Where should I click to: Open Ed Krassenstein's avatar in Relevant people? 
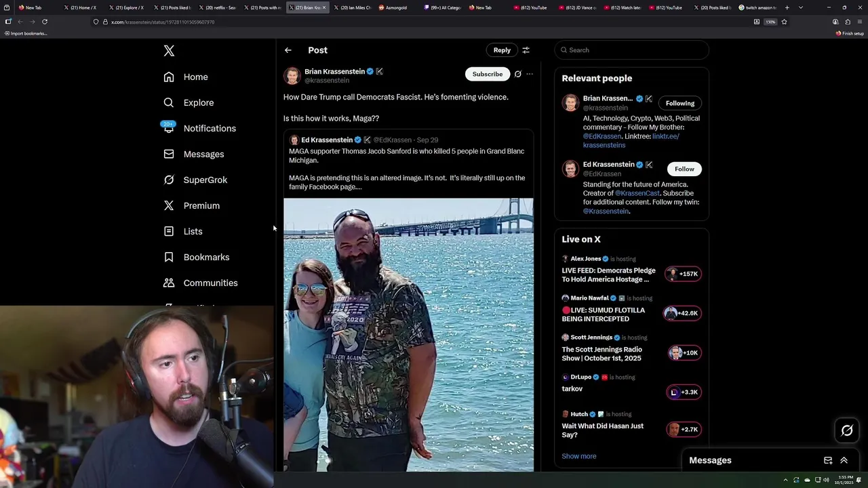[571, 169]
